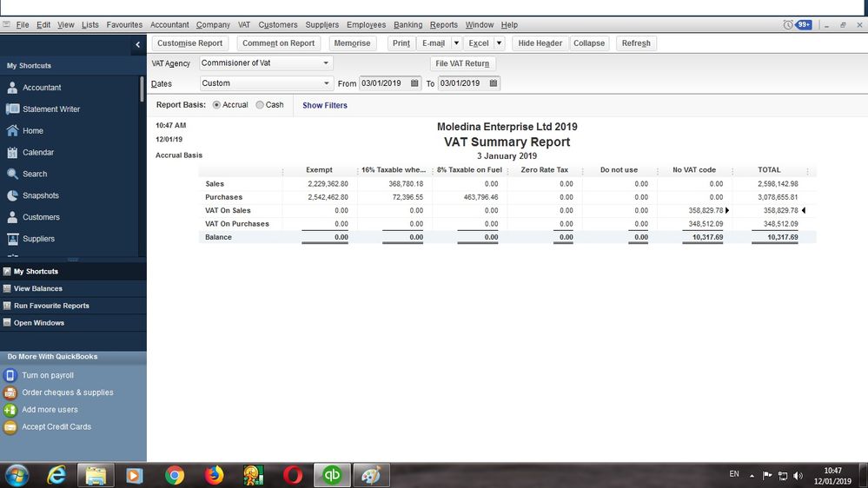The width and height of the screenshot is (868, 488).
Task: Click the To date input field
Action: [463, 83]
